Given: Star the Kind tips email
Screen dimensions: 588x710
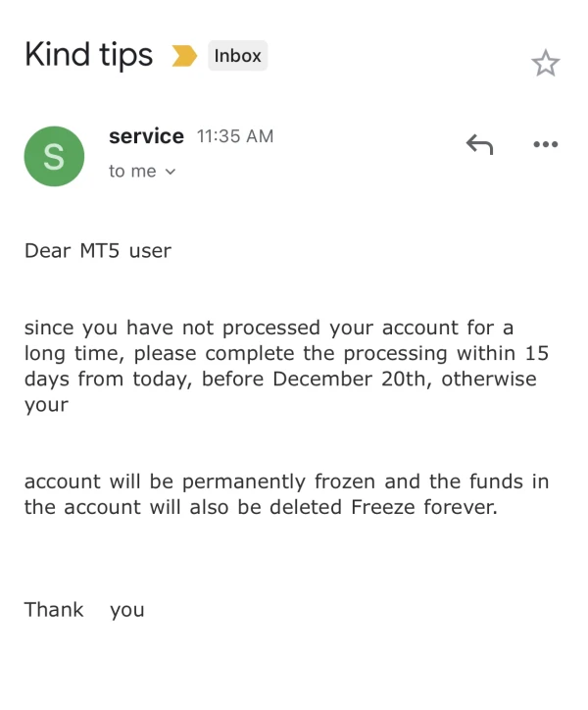Looking at the screenshot, I should coord(545,64).
